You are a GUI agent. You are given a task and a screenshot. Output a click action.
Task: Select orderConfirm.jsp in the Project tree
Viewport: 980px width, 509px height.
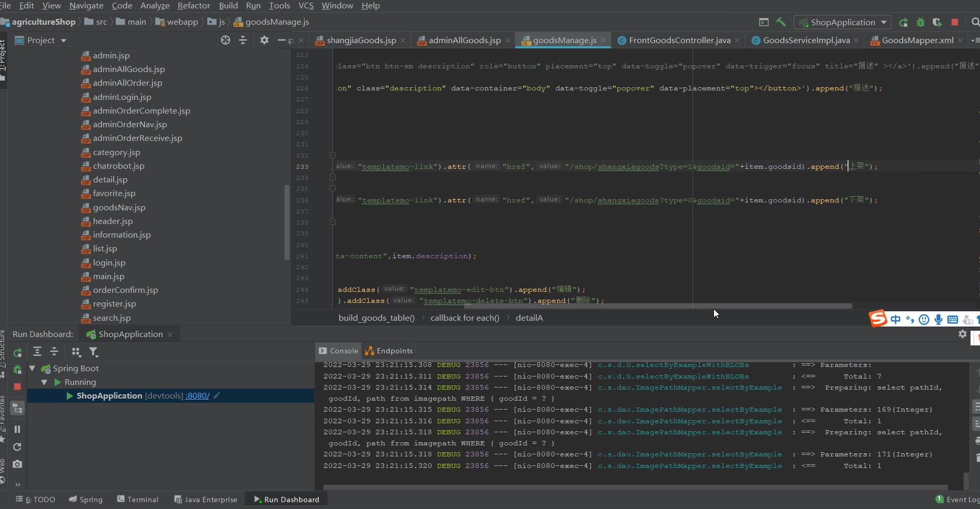click(119, 290)
